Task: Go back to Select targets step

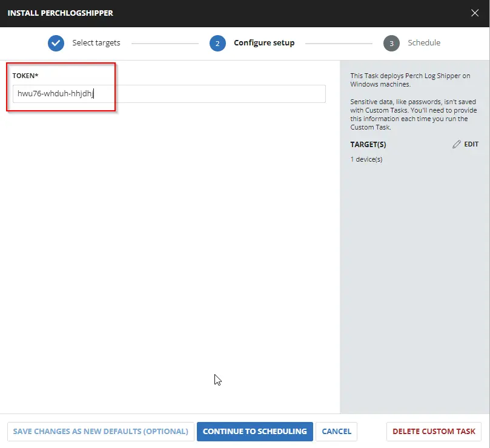Action: click(x=96, y=43)
